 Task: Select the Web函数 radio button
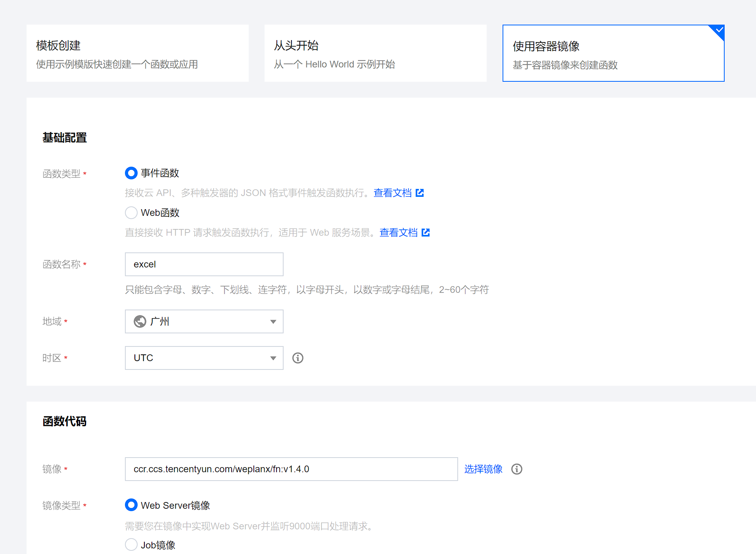coord(131,213)
